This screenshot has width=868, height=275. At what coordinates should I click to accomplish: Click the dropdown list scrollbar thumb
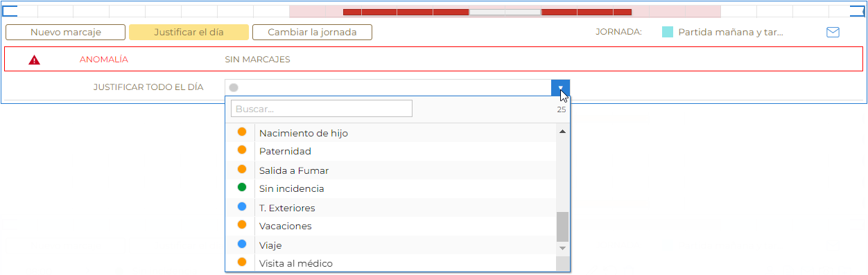(x=562, y=227)
